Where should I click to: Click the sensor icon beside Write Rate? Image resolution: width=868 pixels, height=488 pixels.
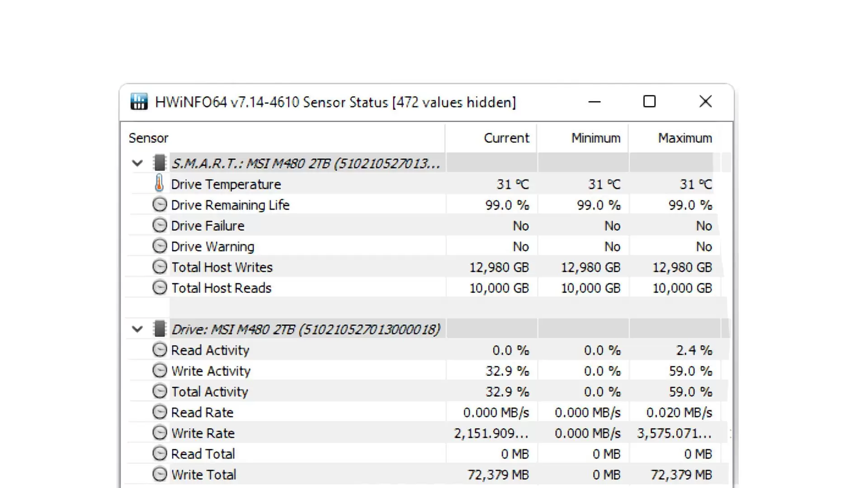pos(159,433)
